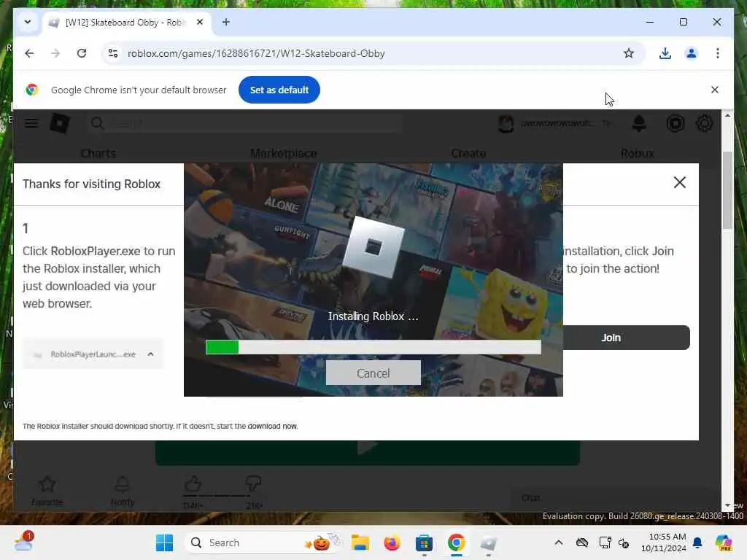Click the green Play button behind dialog

368,453
